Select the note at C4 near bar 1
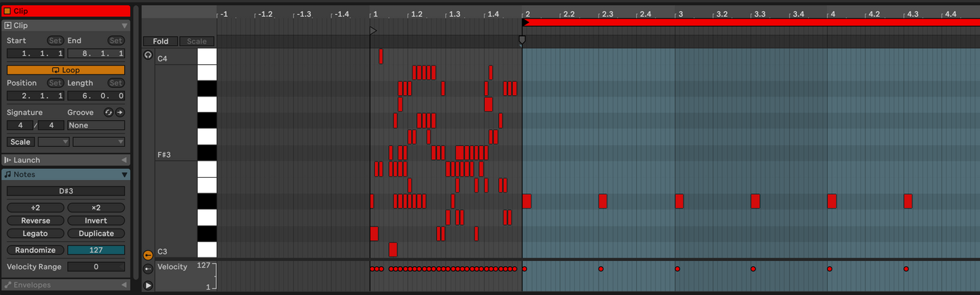Image resolution: width=980 pixels, height=295 pixels. pos(381,57)
